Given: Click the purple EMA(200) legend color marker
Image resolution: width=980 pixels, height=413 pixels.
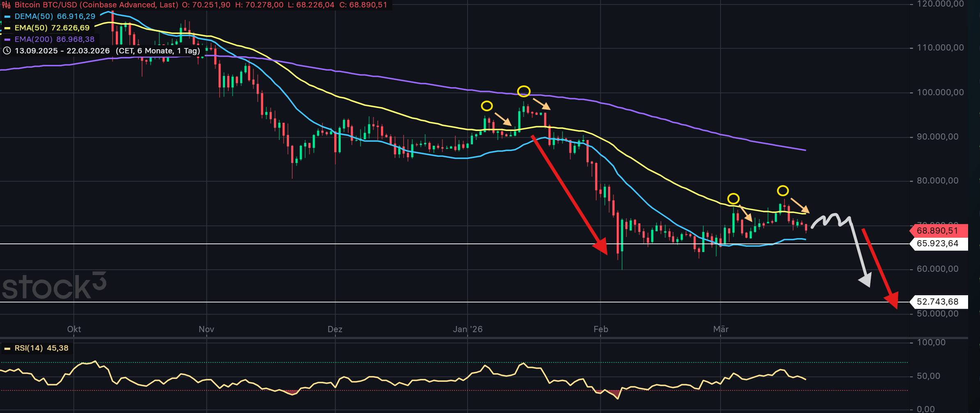Looking at the screenshot, I should tap(7, 40).
